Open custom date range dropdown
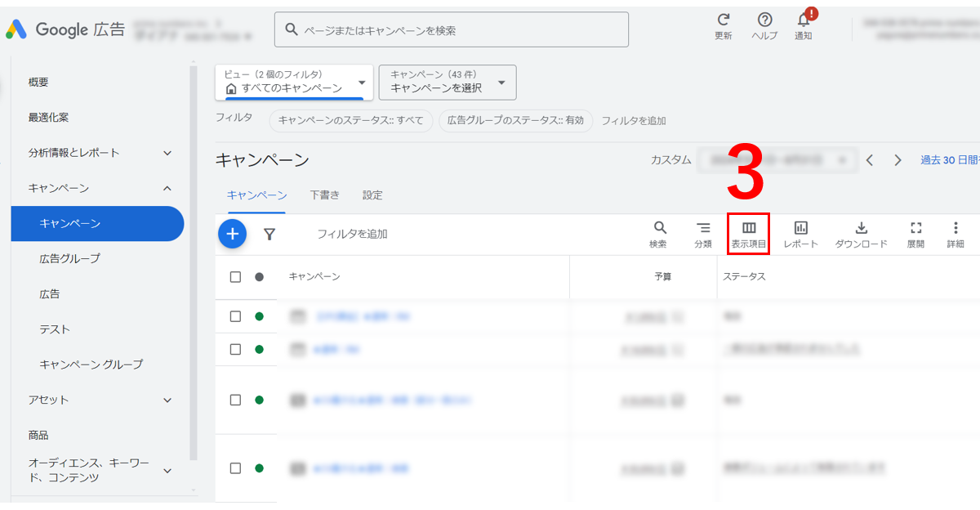Screen dimensions: 980x510 point(777,160)
